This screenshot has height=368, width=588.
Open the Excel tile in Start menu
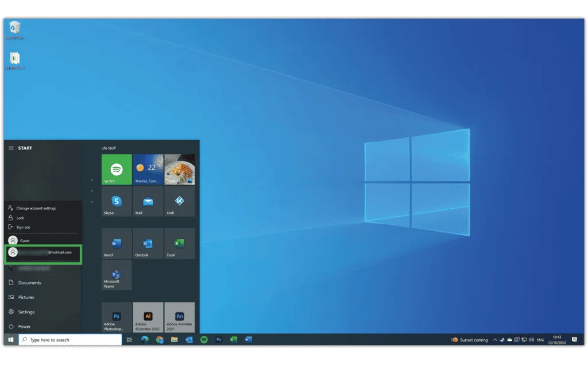click(x=179, y=243)
